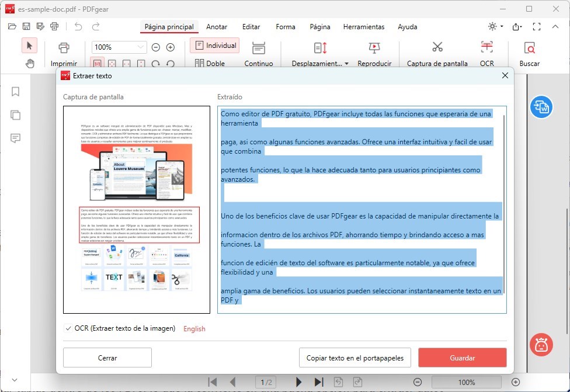Open the Herramientas ribbon tab

point(364,27)
